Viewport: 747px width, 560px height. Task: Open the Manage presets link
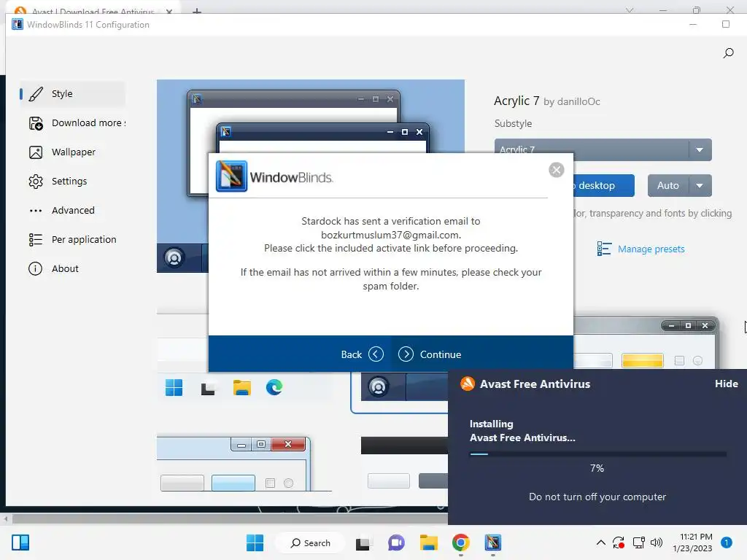[651, 249]
